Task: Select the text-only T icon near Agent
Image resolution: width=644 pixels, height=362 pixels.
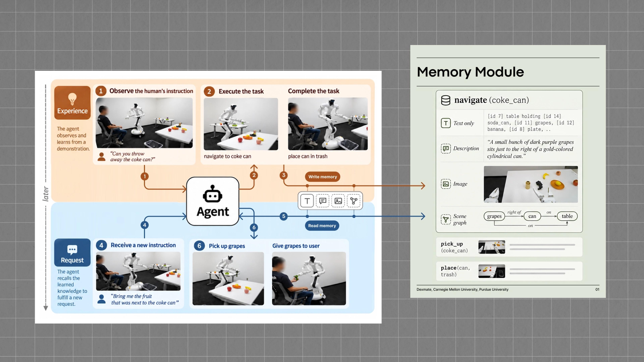Action: tap(307, 201)
